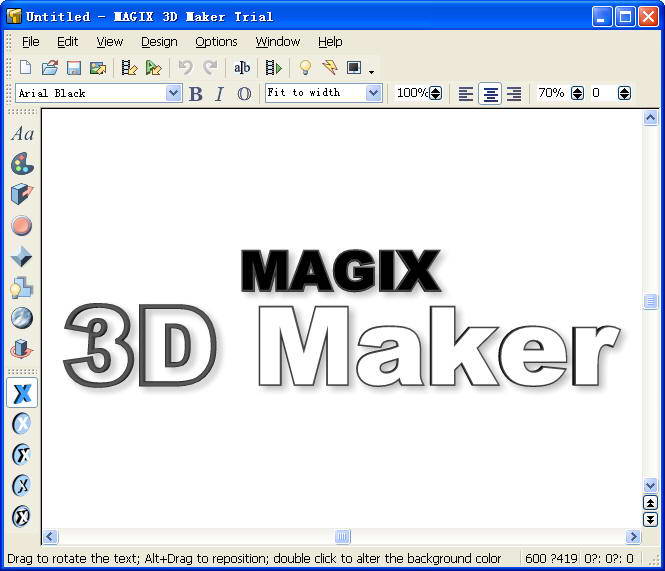This screenshot has width=665, height=571.
Task: Open Extrusion options cube icon
Action: pyautogui.click(x=22, y=194)
